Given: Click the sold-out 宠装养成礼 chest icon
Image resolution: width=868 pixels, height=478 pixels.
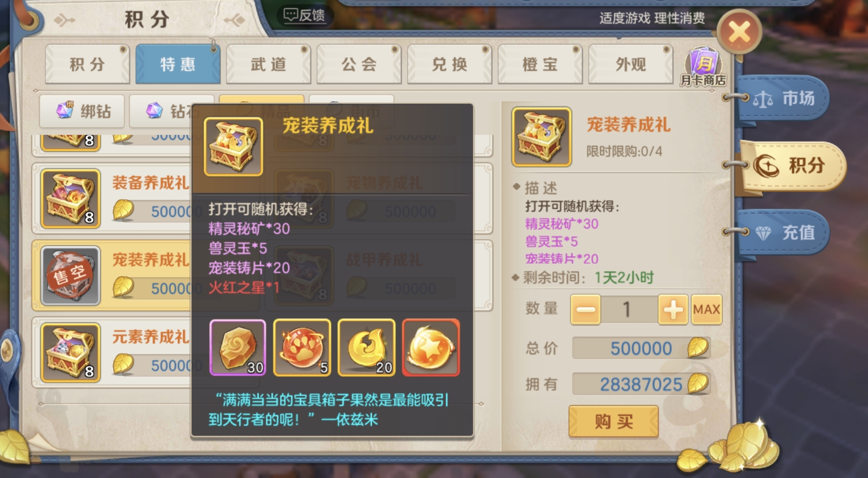Looking at the screenshot, I should tap(70, 276).
